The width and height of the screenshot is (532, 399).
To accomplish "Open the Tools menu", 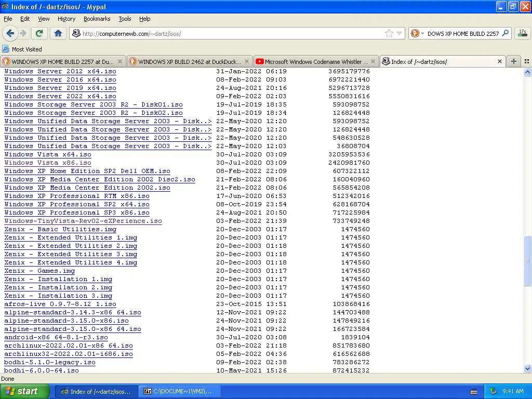I will click(x=125, y=19).
